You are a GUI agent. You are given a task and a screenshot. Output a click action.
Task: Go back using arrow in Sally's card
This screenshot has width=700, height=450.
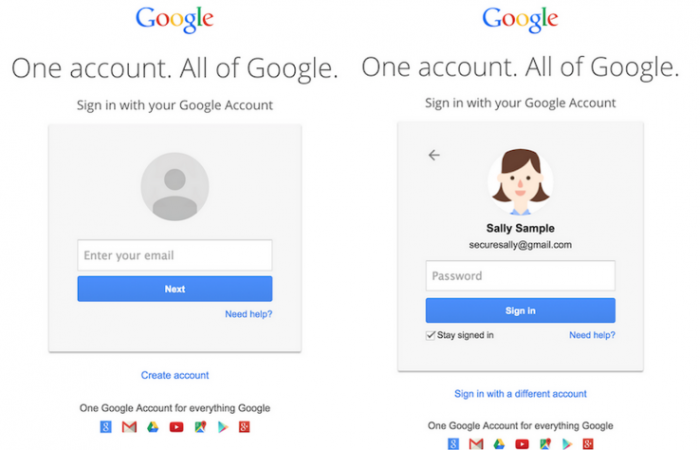[433, 155]
